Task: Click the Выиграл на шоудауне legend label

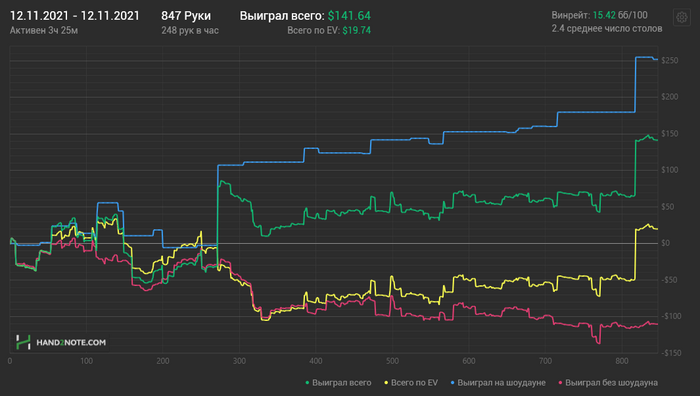Action: tap(501, 383)
